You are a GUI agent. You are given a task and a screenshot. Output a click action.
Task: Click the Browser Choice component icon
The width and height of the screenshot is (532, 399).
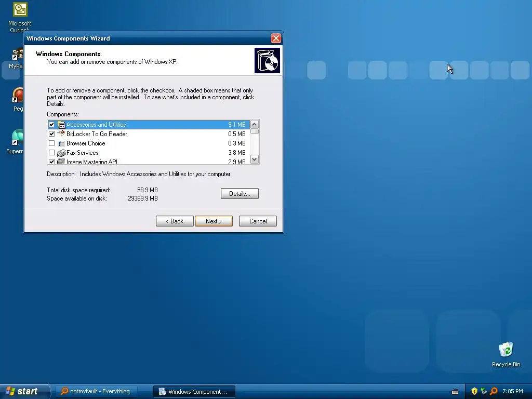tap(61, 143)
